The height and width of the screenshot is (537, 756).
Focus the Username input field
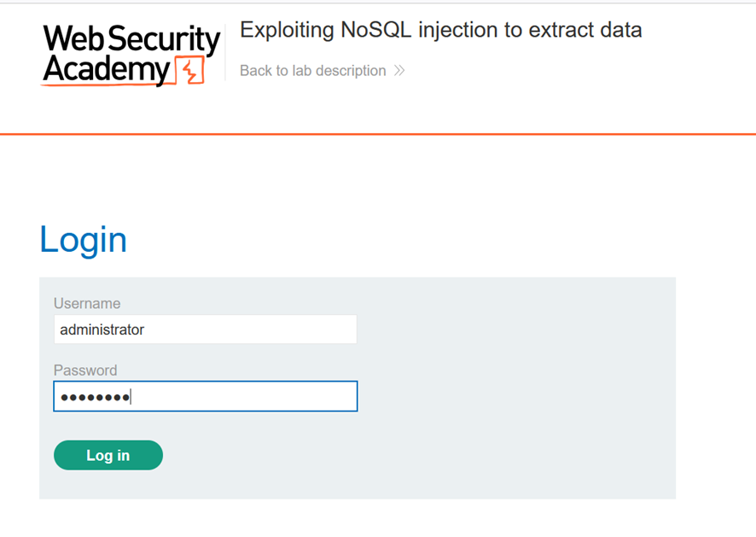[x=206, y=330]
